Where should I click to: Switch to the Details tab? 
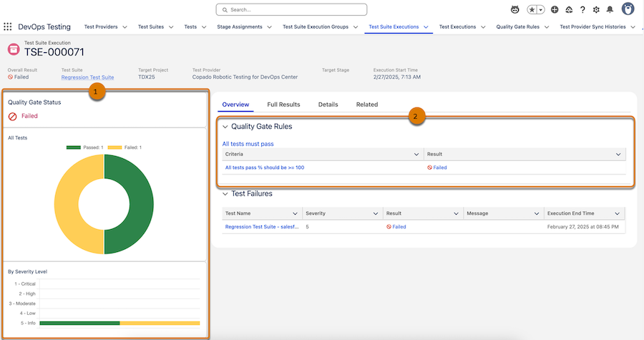[328, 105]
